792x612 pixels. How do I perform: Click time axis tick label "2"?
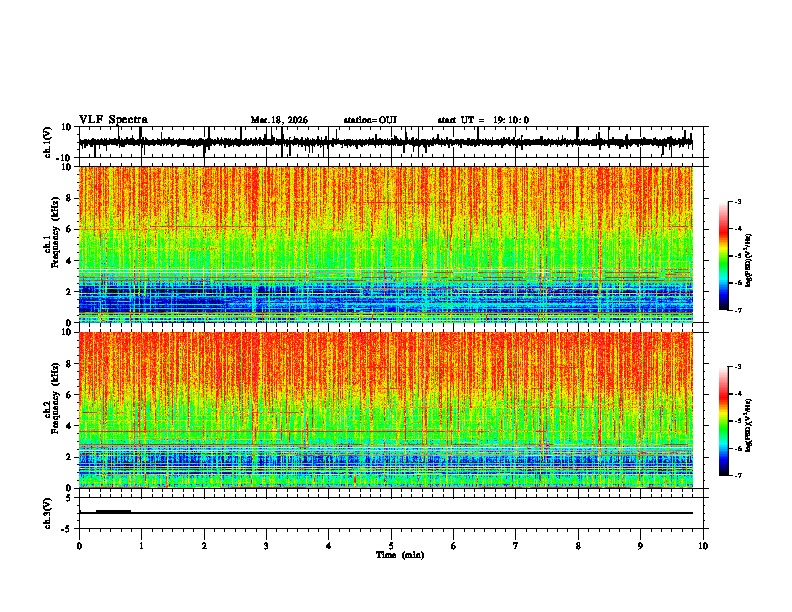coord(204,546)
